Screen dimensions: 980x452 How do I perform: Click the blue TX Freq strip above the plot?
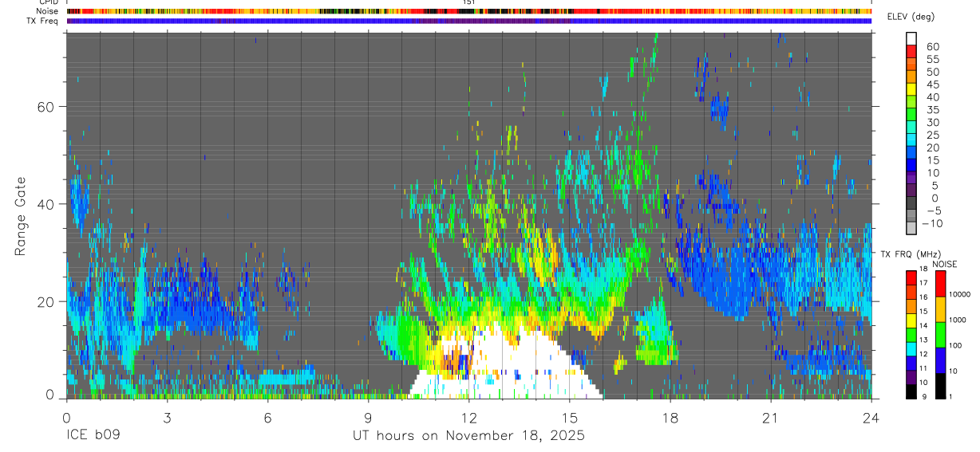(469, 21)
